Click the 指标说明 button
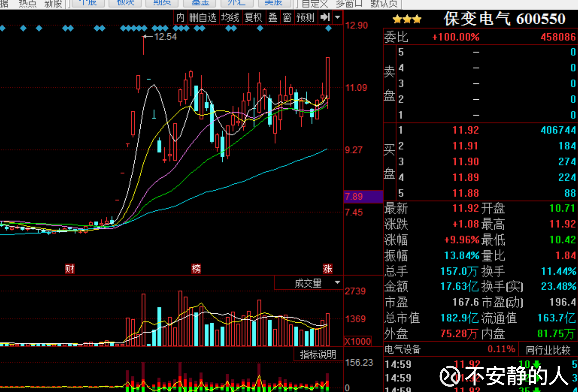 (x=318, y=354)
